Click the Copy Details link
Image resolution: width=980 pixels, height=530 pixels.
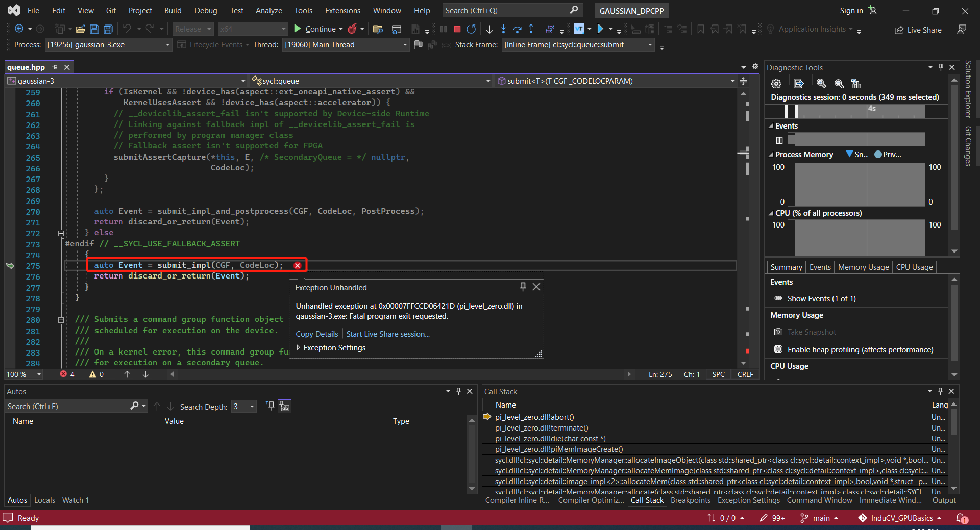pos(316,334)
